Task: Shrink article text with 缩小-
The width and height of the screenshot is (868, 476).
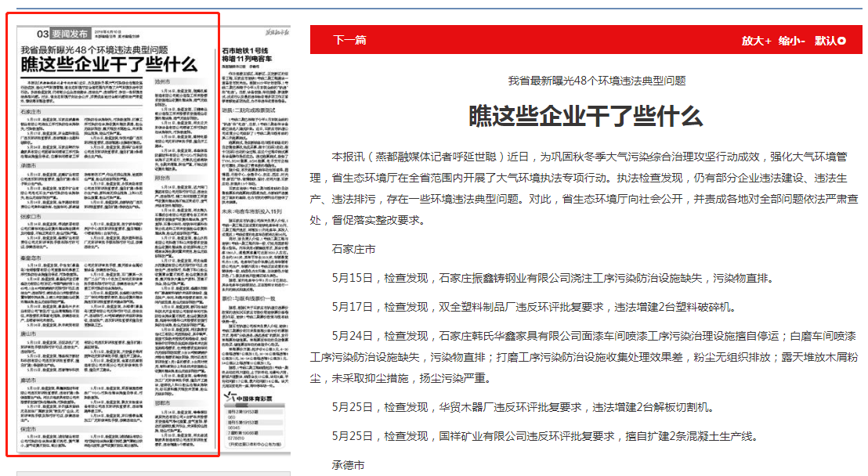Action: pyautogui.click(x=791, y=41)
